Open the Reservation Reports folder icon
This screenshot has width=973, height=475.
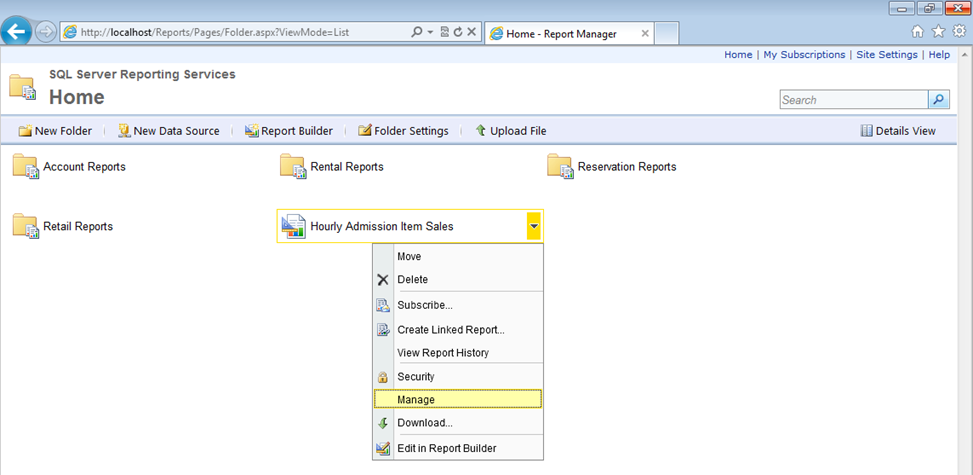pos(559,166)
